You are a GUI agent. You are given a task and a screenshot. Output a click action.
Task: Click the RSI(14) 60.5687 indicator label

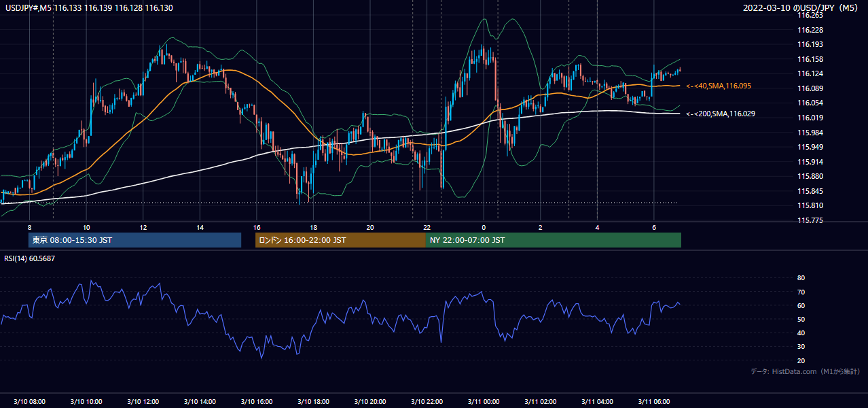pos(30,258)
